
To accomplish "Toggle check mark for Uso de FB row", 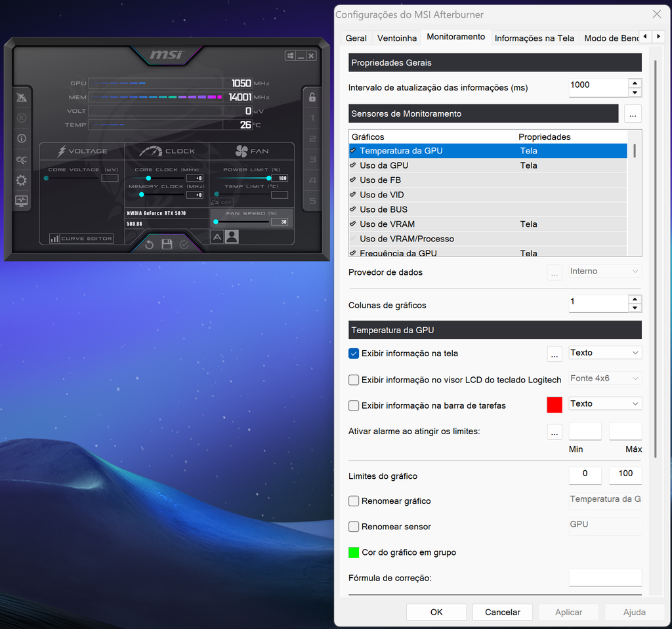I will (352, 180).
